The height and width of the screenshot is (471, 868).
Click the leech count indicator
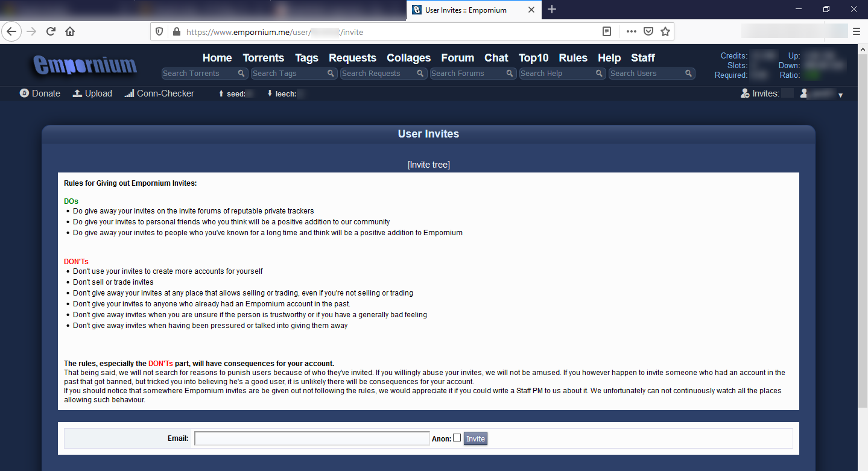click(287, 93)
